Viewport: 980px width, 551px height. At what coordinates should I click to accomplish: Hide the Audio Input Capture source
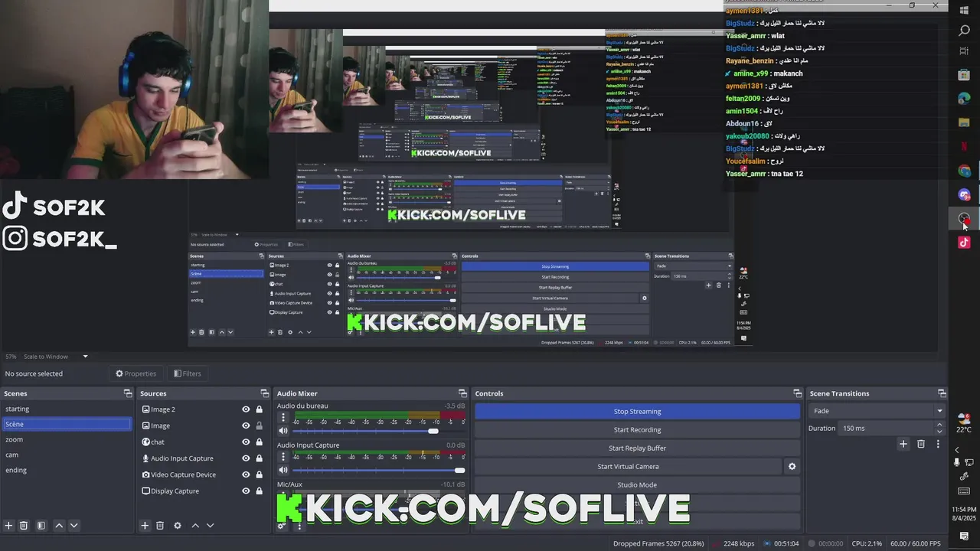point(246,458)
